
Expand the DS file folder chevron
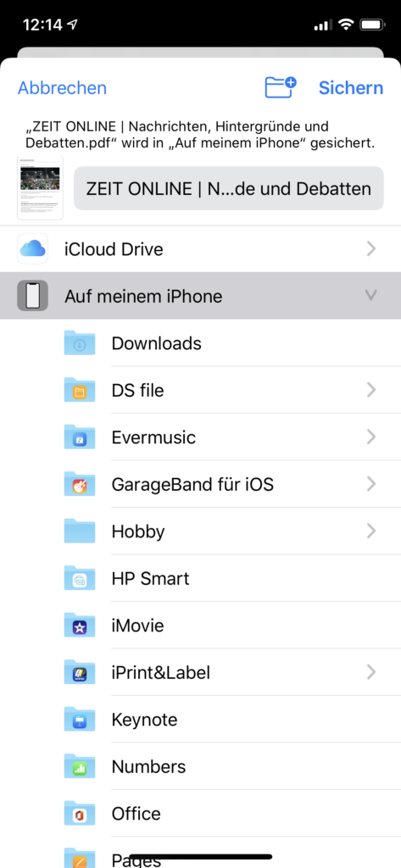coord(371,390)
